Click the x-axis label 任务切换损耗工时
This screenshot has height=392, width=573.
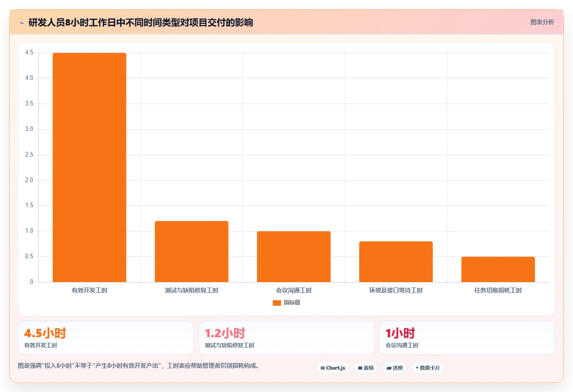tap(498, 291)
